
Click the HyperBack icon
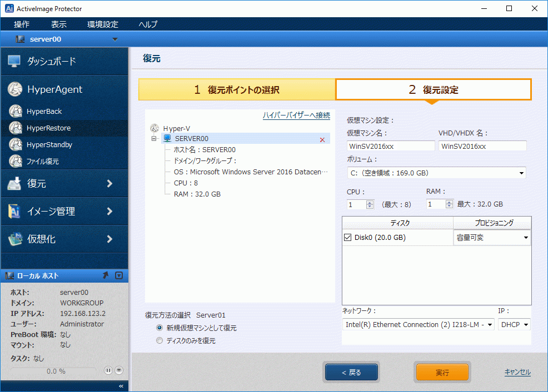click(x=16, y=111)
